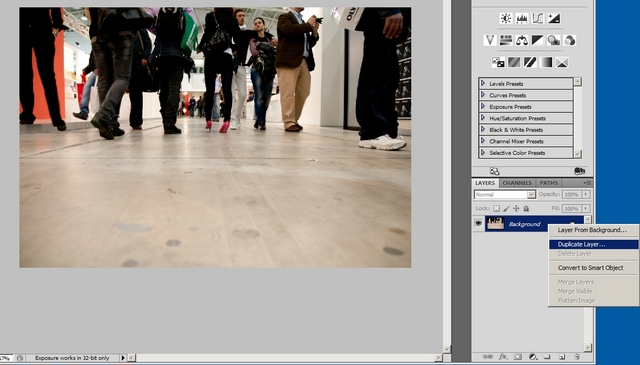Screen dimensions: 640x365
Task: Add a Black & White adjustment
Action: point(538,40)
